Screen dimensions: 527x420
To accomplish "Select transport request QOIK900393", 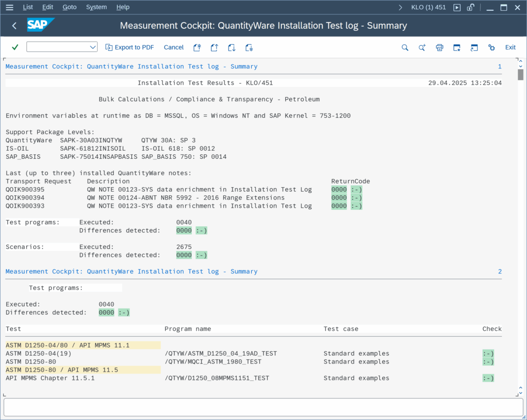I will 25,206.
